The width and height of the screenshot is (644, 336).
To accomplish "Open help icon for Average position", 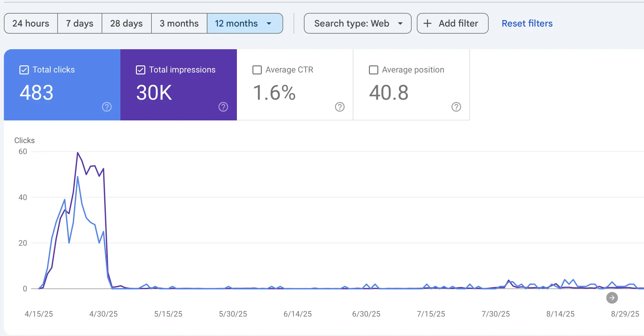I will tap(456, 107).
